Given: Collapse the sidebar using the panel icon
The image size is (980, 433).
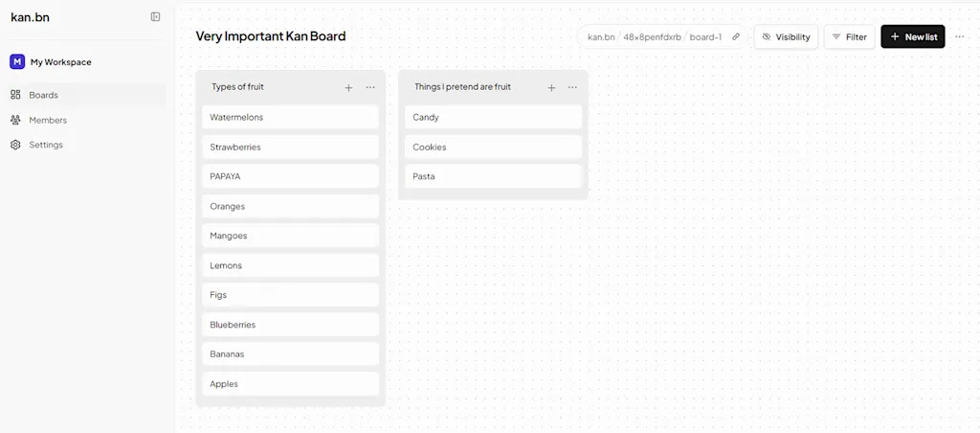Looking at the screenshot, I should 156,17.
